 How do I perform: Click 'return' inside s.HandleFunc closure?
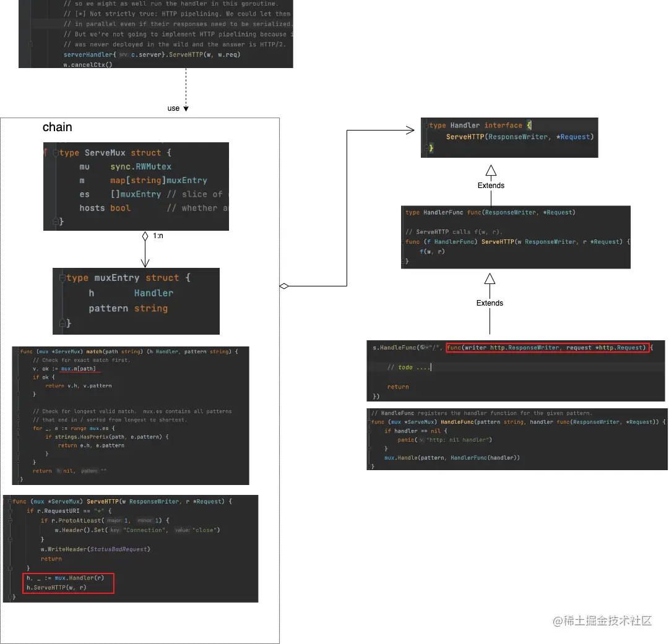398,387
